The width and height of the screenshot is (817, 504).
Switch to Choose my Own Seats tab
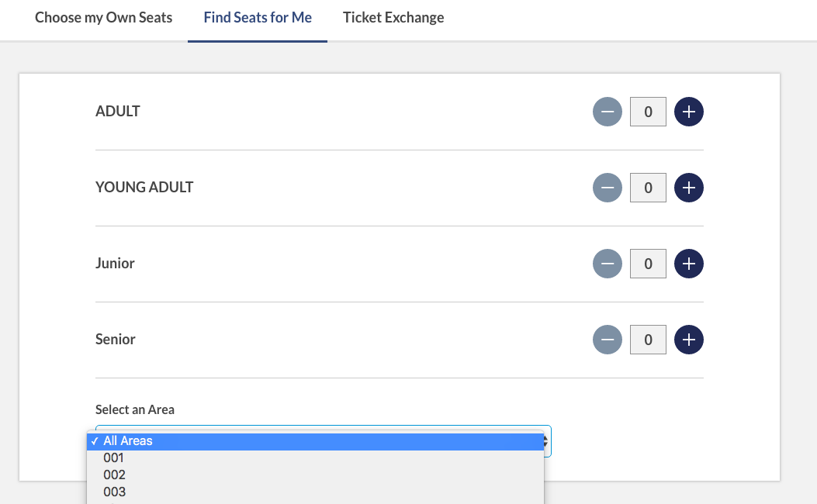[x=103, y=17]
